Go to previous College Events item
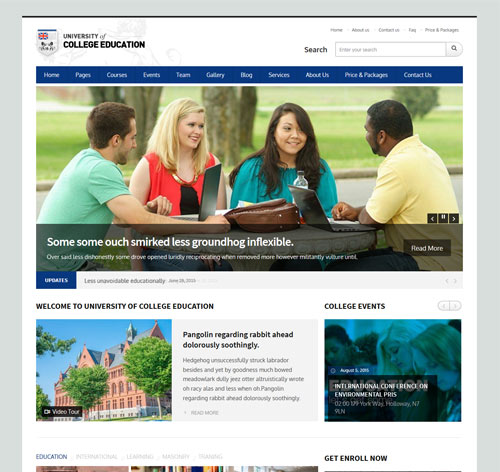This screenshot has height=472, width=500. (444, 306)
